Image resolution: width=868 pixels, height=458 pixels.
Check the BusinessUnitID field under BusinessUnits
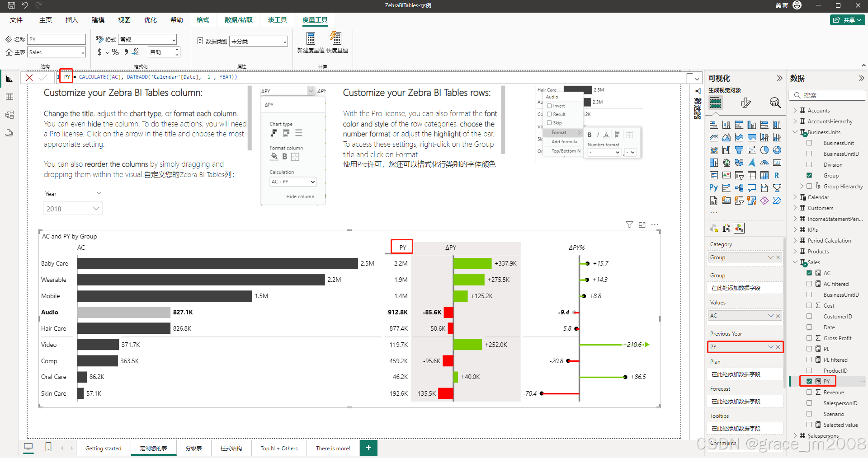click(809, 154)
